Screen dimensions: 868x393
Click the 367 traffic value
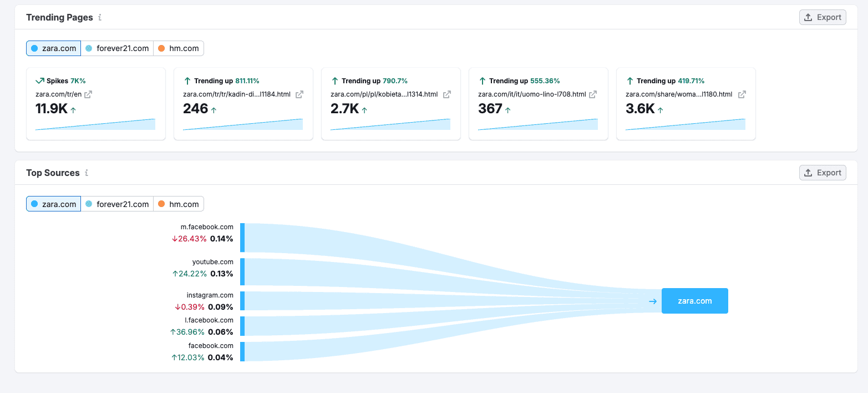click(490, 109)
